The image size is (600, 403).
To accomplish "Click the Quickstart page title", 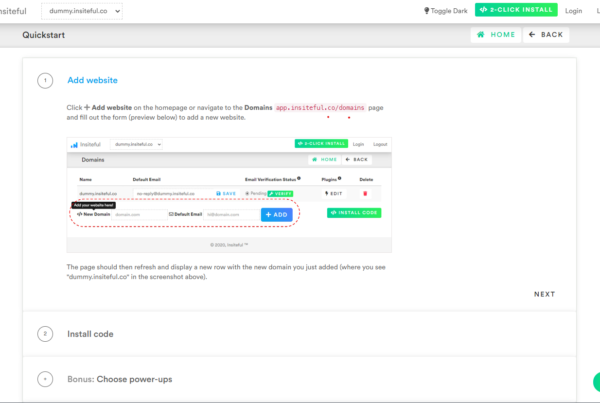I will [x=43, y=35].
